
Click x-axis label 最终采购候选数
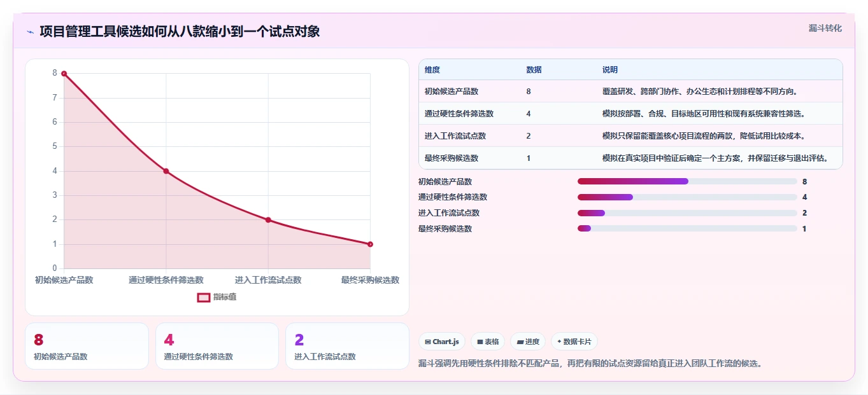click(370, 280)
